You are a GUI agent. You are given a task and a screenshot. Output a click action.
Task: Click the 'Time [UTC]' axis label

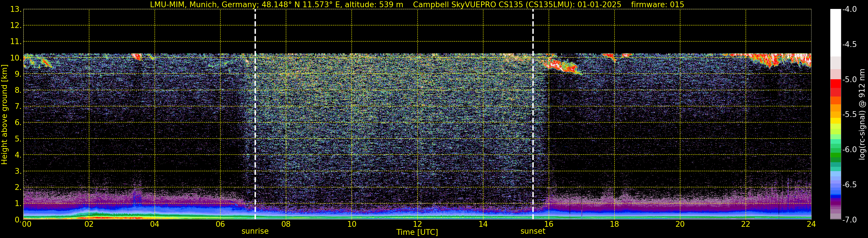coord(417,232)
